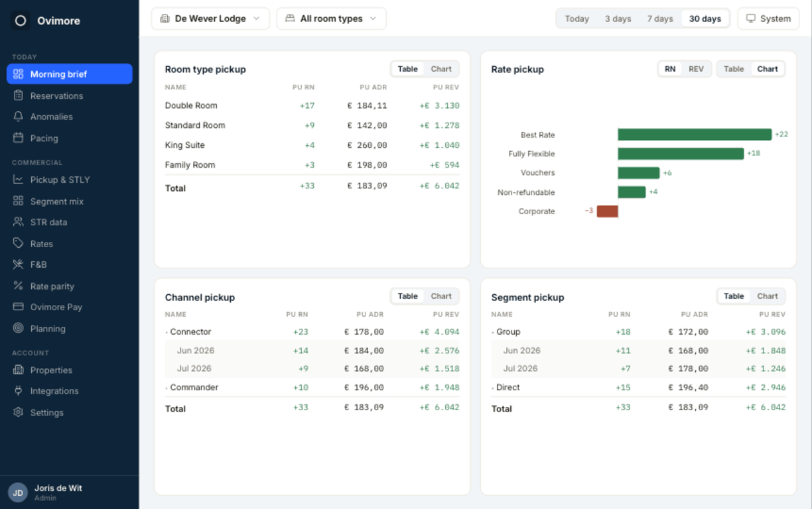Click the Ovimore Pay card icon
This screenshot has height=509, width=812.
coord(18,307)
